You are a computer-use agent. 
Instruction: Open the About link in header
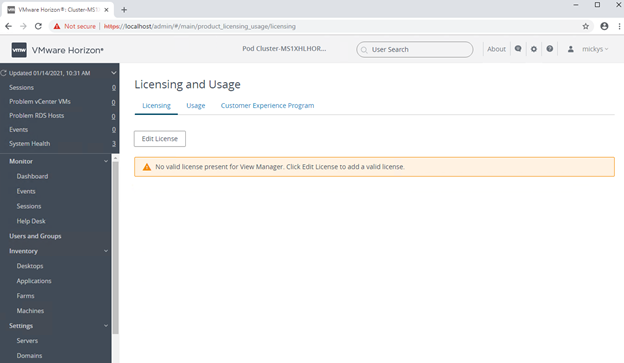tap(496, 49)
